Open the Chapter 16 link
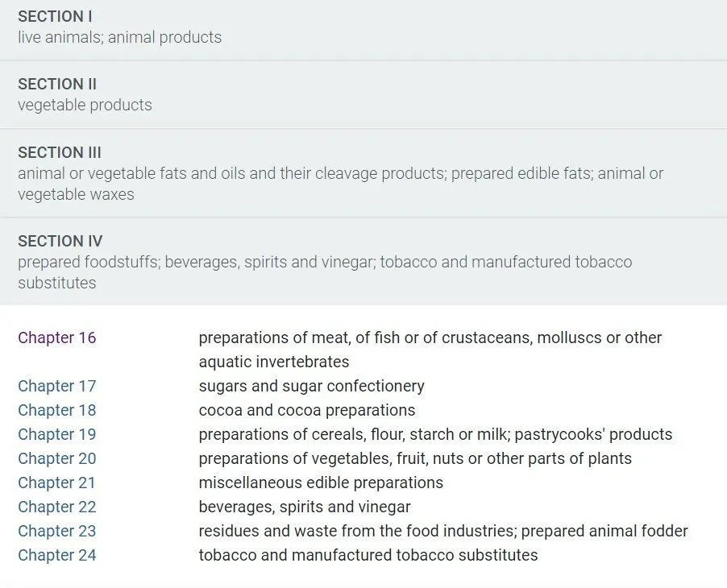 point(57,337)
